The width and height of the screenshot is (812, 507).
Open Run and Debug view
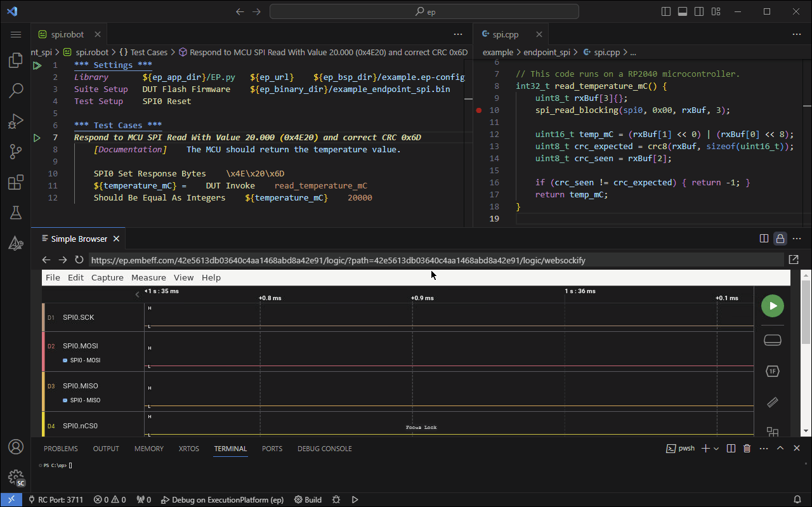pyautogui.click(x=16, y=121)
